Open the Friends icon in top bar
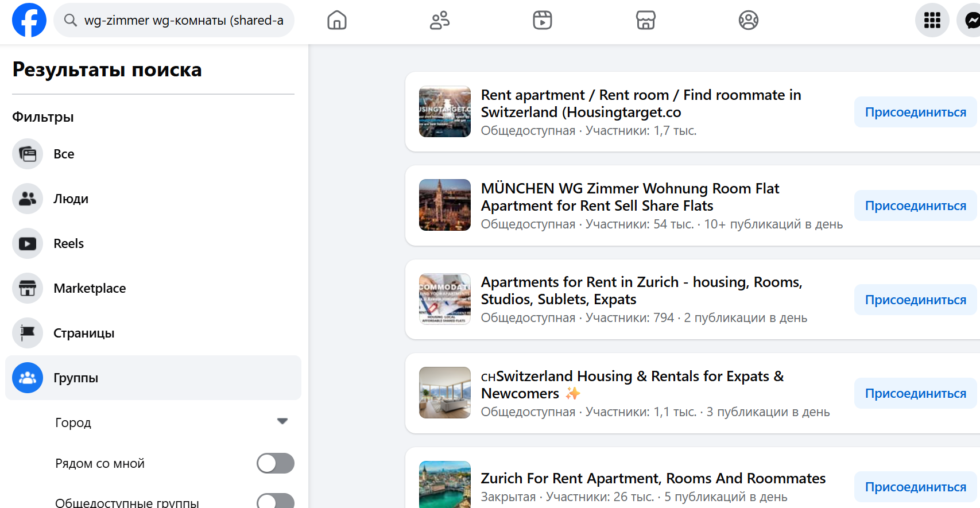980x508 pixels. (440, 20)
